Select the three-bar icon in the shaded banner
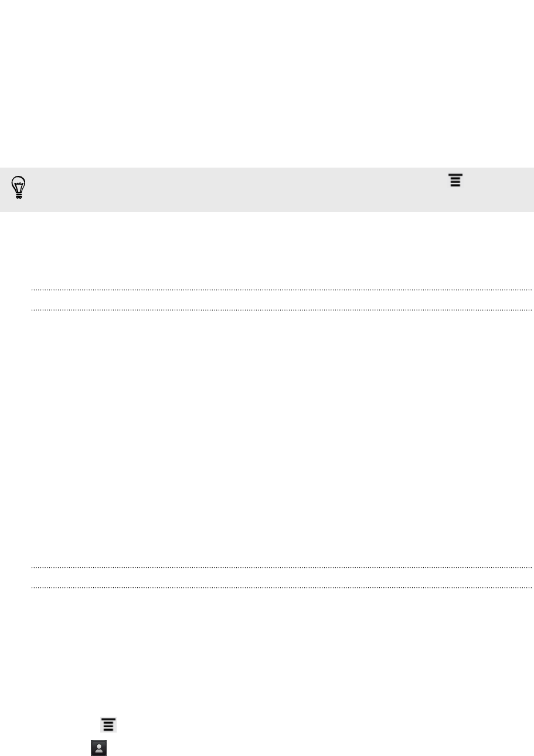Viewport: 534px width, 756px height. pyautogui.click(x=455, y=180)
